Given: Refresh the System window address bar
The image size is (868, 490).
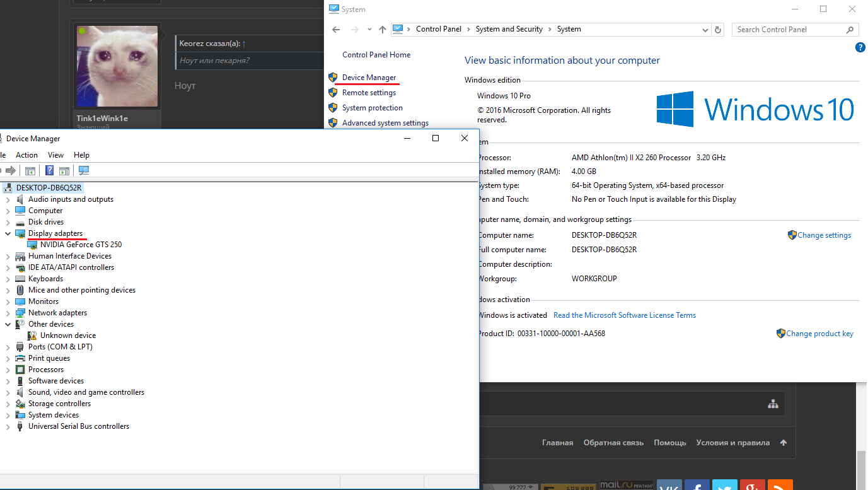Looking at the screenshot, I should 718,30.
